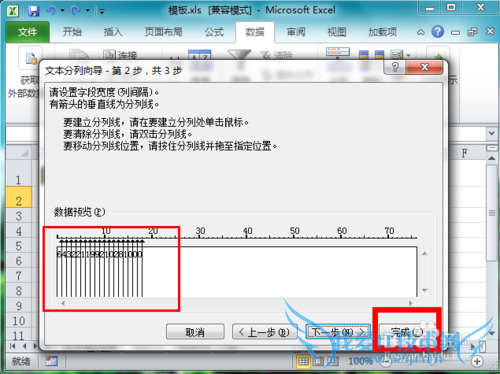Click the Excel application icon in title bar
Viewport: 500px width, 374px height.
pos(12,11)
